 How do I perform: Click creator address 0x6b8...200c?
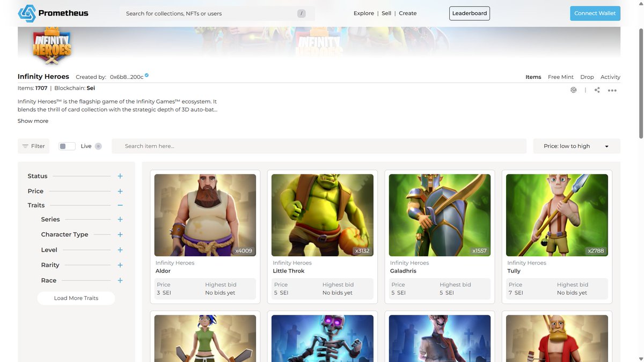(x=127, y=77)
